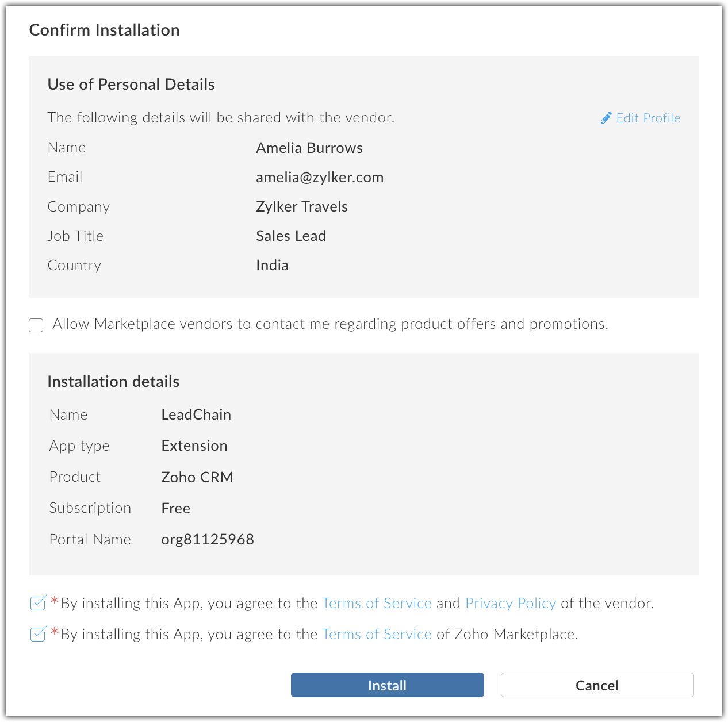
Task: Click the Zylker Travels company value
Action: 302,206
